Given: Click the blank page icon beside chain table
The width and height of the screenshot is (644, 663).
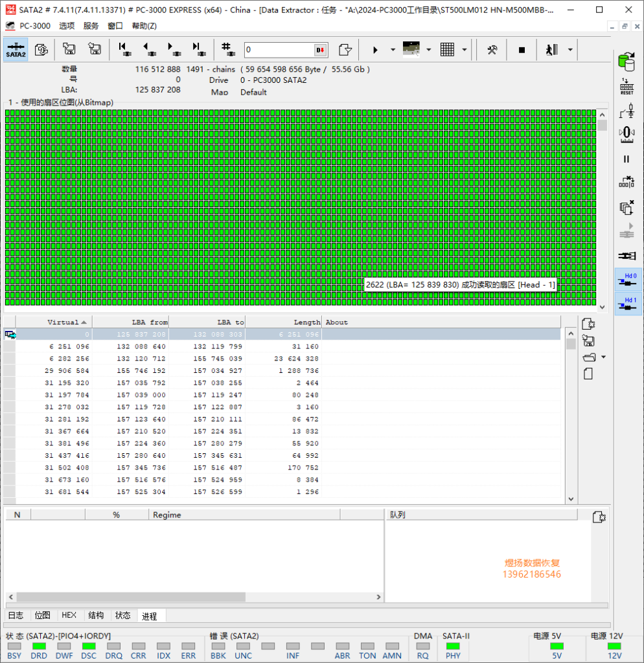Looking at the screenshot, I should click(x=588, y=374).
